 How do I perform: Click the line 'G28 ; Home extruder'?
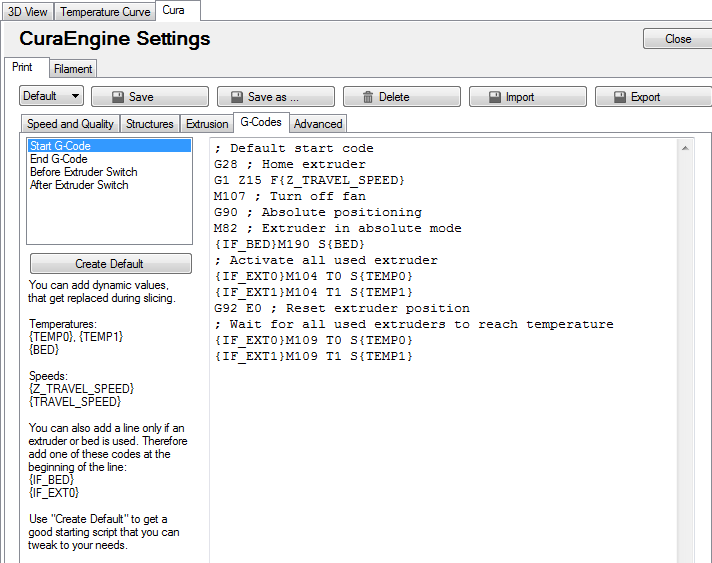[290, 164]
